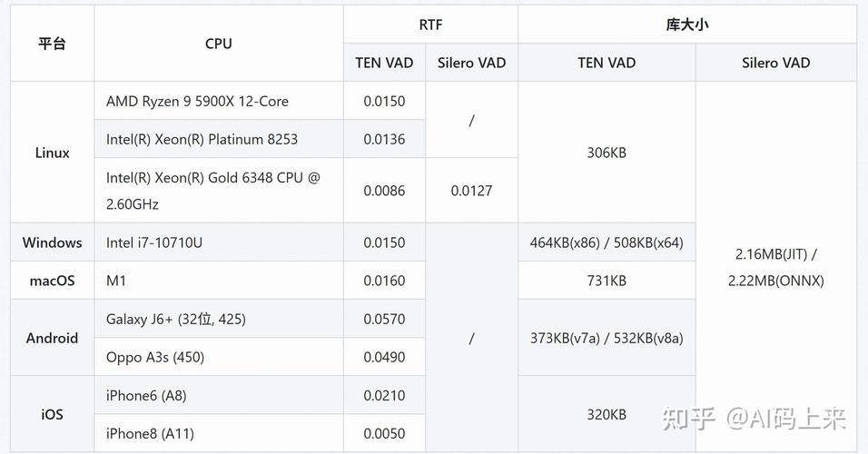Click the CPU column header
The height and width of the screenshot is (454, 868).
tap(219, 44)
